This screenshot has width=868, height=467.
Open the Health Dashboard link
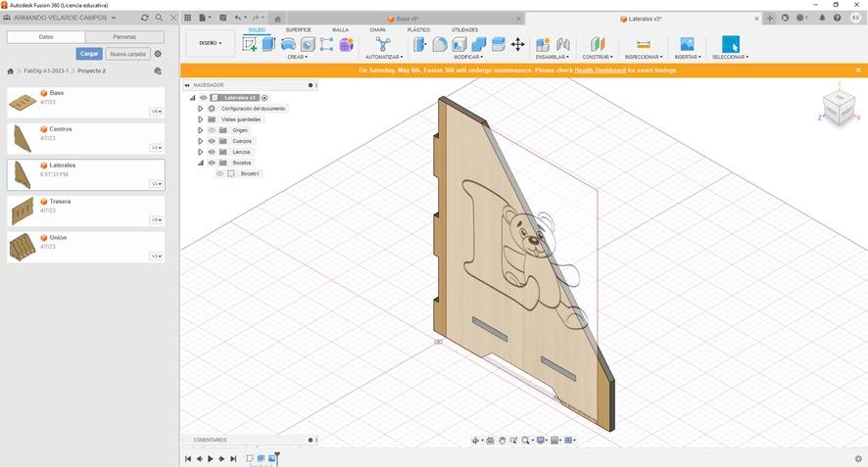click(601, 70)
